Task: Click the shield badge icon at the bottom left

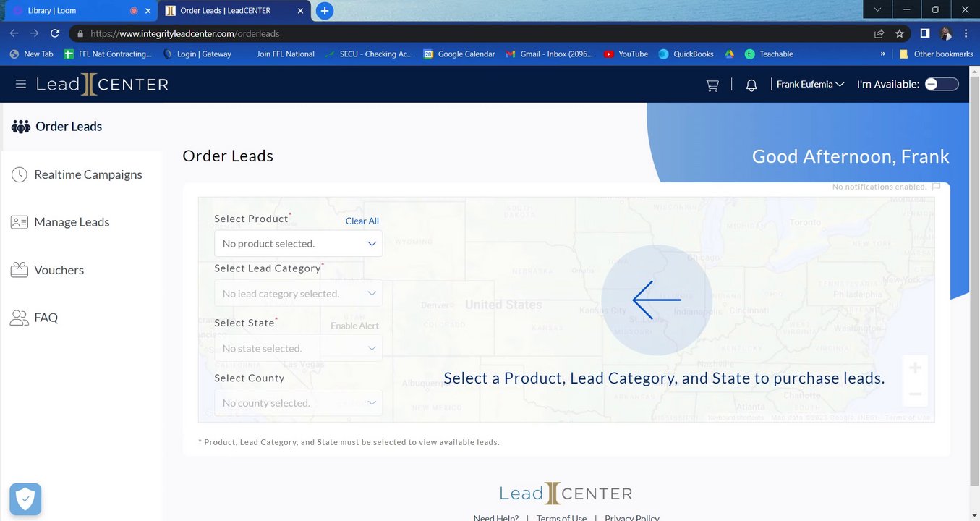Action: coord(25,499)
